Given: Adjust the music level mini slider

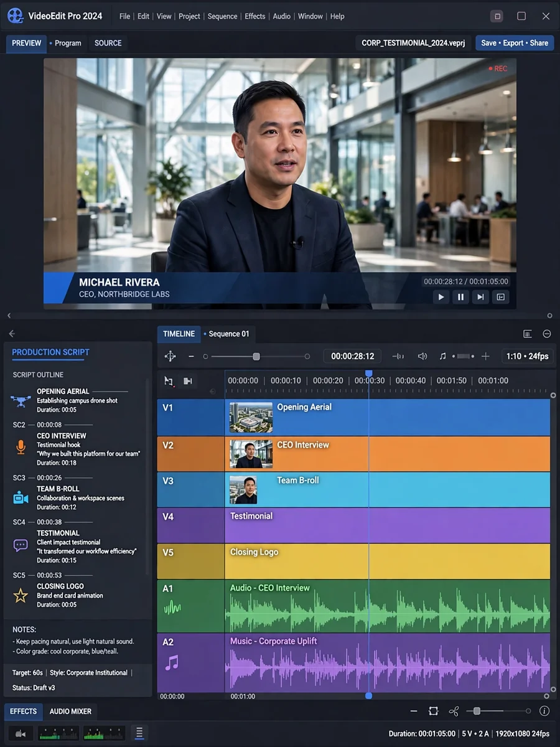Looking at the screenshot, I should point(463,356).
